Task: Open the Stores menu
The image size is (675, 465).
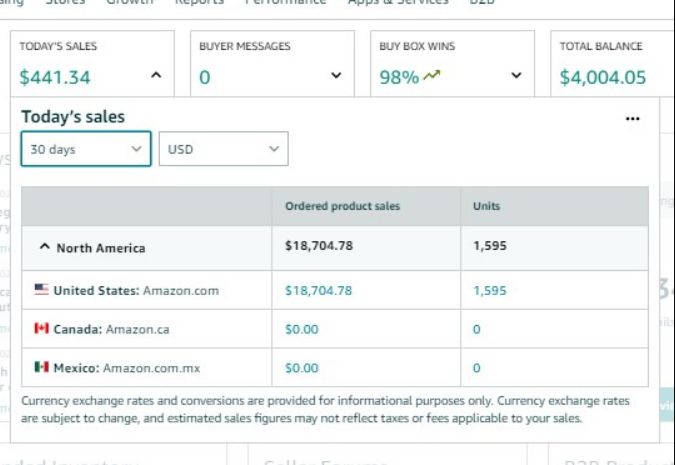Action: 65,2
